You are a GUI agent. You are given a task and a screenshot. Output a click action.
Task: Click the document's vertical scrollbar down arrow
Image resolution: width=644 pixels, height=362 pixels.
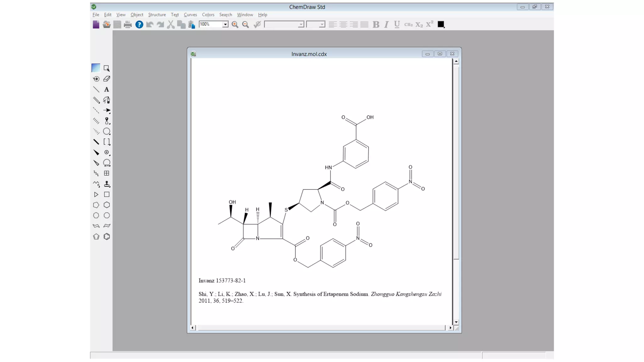point(456,322)
